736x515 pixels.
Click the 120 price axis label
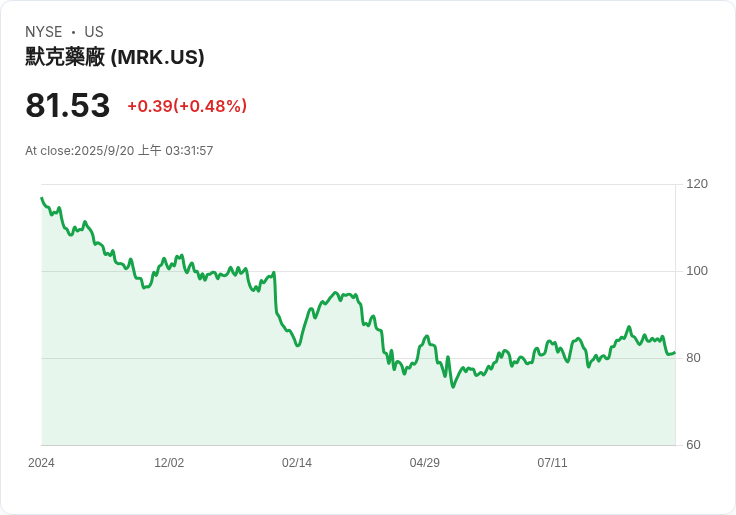pyautogui.click(x=697, y=184)
